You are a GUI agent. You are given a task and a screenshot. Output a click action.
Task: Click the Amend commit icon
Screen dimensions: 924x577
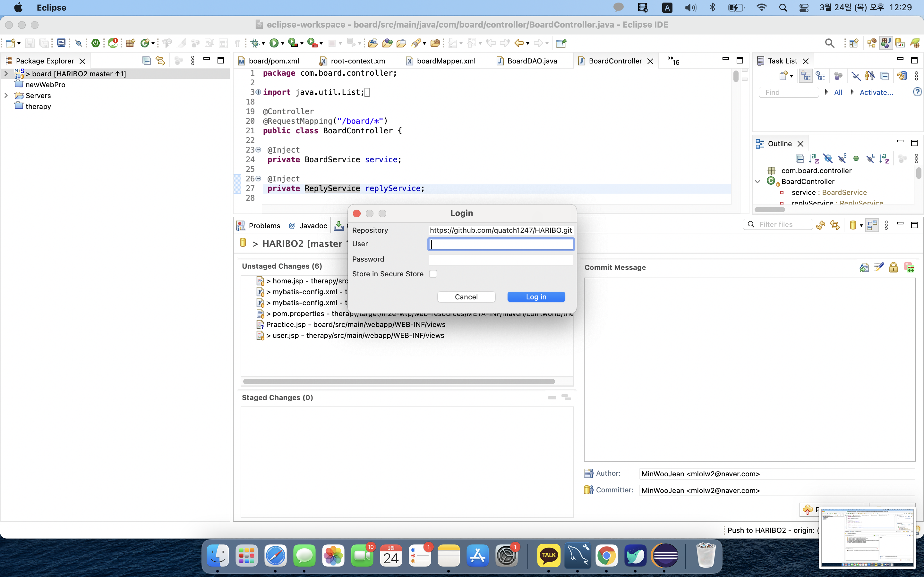pyautogui.click(x=864, y=267)
